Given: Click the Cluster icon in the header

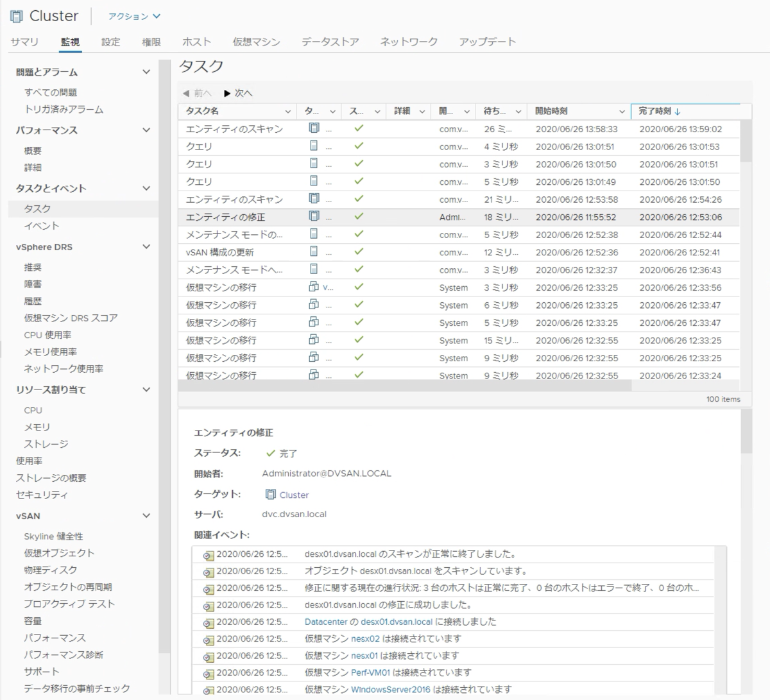Looking at the screenshot, I should tap(16, 16).
